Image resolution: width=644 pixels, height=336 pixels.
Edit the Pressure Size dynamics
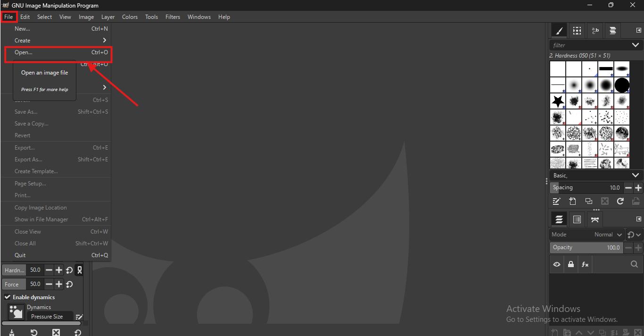(79, 317)
